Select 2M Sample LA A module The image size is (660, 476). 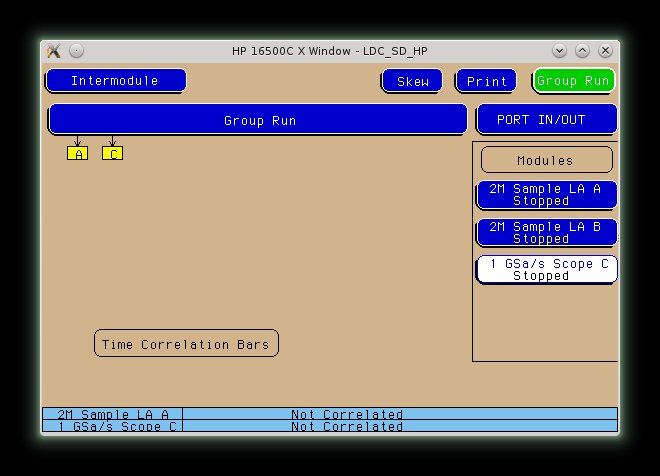(x=547, y=195)
